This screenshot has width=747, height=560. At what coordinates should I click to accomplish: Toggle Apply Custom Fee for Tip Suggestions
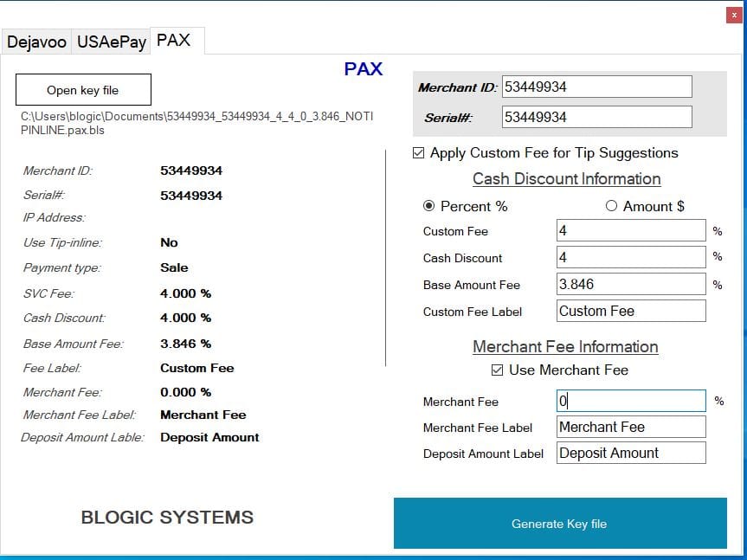coord(420,153)
